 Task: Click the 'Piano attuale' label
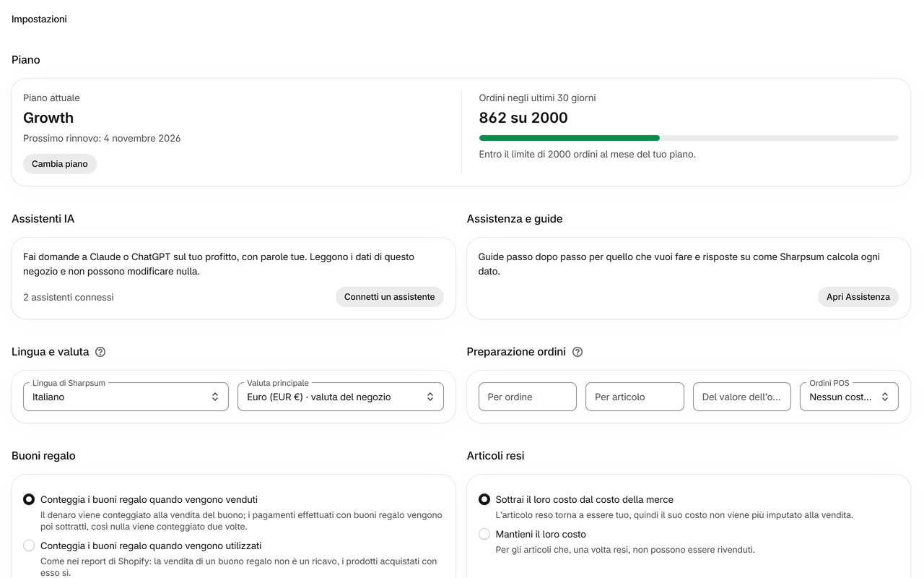coord(51,98)
